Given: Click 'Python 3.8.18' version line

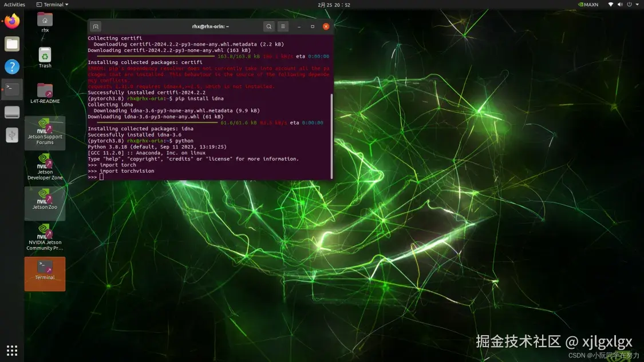Looking at the screenshot, I should pyautogui.click(x=157, y=146).
